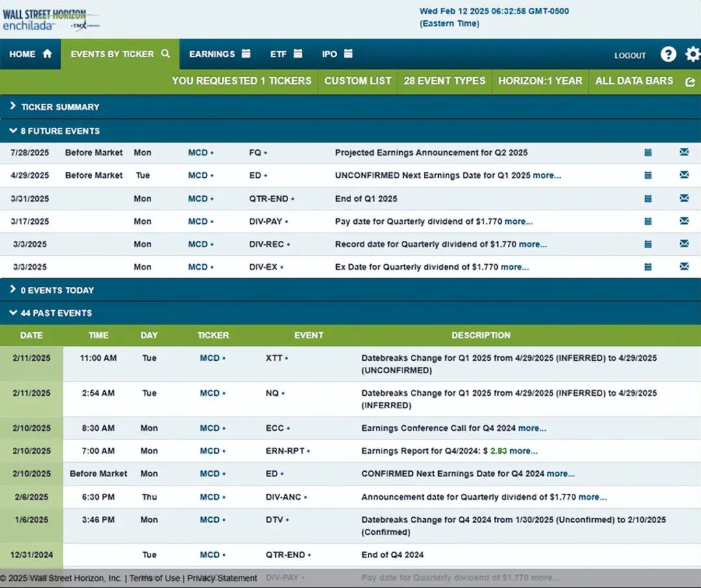This screenshot has height=588, width=701.
Task: Click the export share icon beside All Data Bars
Action: tap(690, 81)
